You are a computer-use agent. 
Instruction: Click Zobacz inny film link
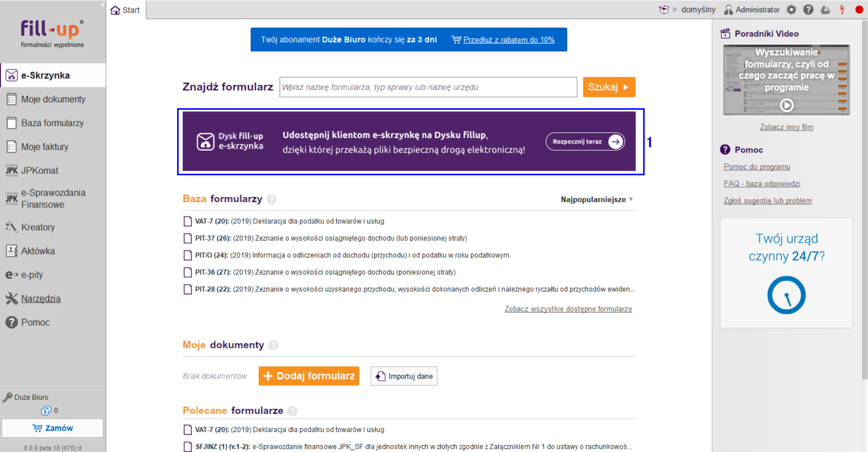[786, 127]
